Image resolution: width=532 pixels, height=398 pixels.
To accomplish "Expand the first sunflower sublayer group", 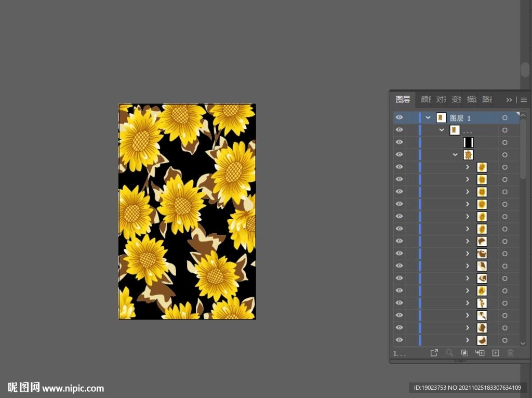I will [x=468, y=167].
